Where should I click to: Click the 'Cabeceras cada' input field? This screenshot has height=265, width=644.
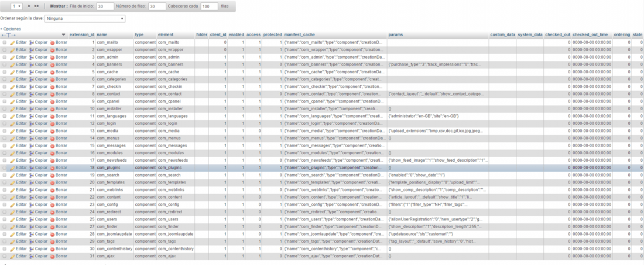(x=210, y=6)
